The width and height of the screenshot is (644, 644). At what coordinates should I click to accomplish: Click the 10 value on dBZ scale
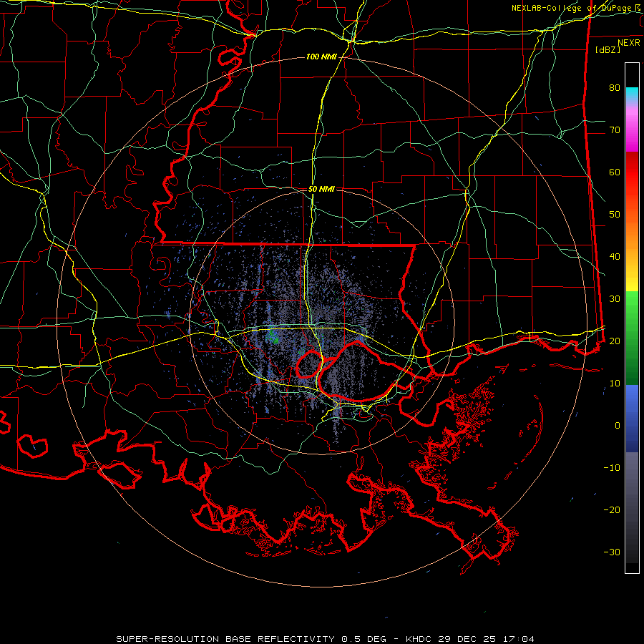pyautogui.click(x=615, y=384)
